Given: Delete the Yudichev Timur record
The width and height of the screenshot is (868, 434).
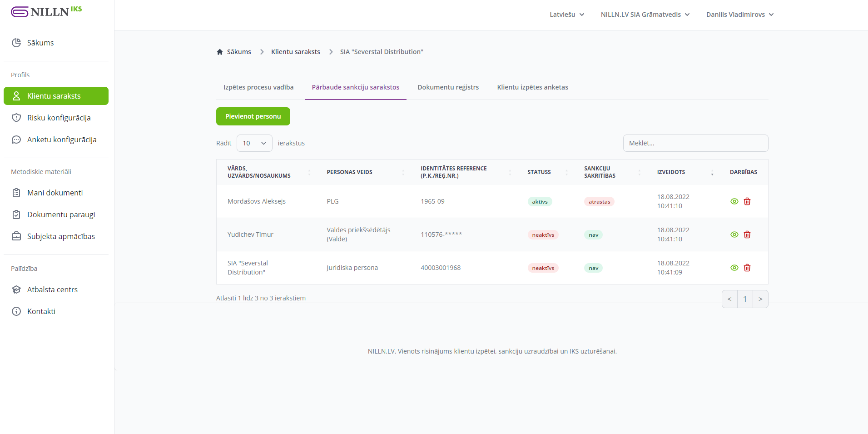Looking at the screenshot, I should coord(747,234).
